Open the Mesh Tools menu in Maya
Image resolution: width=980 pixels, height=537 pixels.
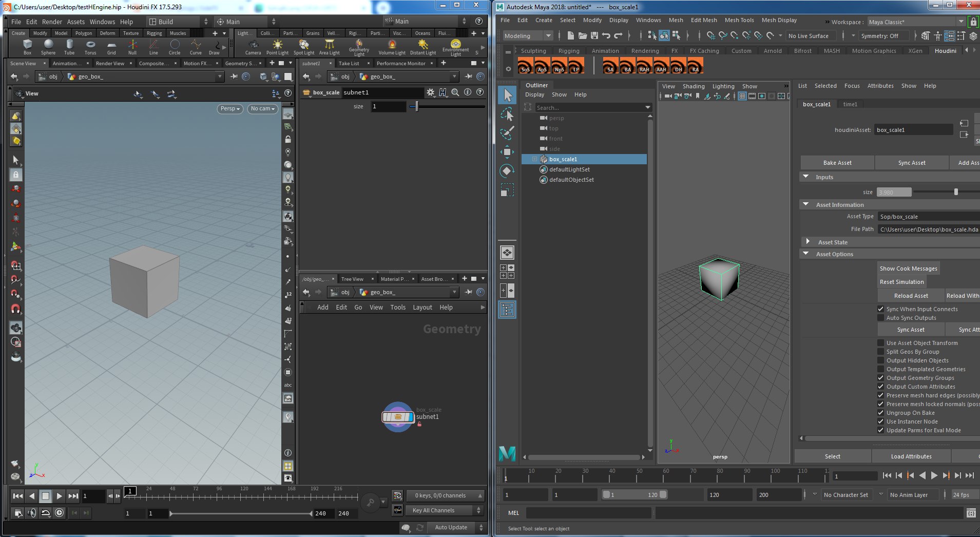pos(739,20)
